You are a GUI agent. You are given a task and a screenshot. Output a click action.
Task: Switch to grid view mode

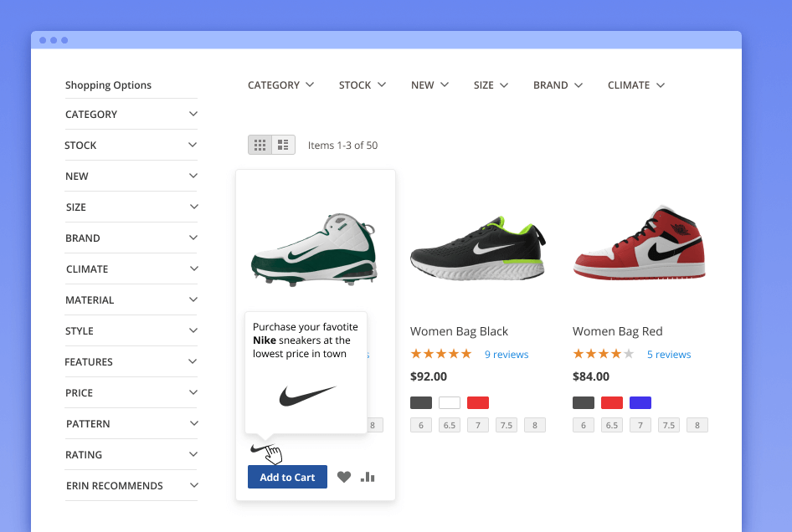point(260,144)
